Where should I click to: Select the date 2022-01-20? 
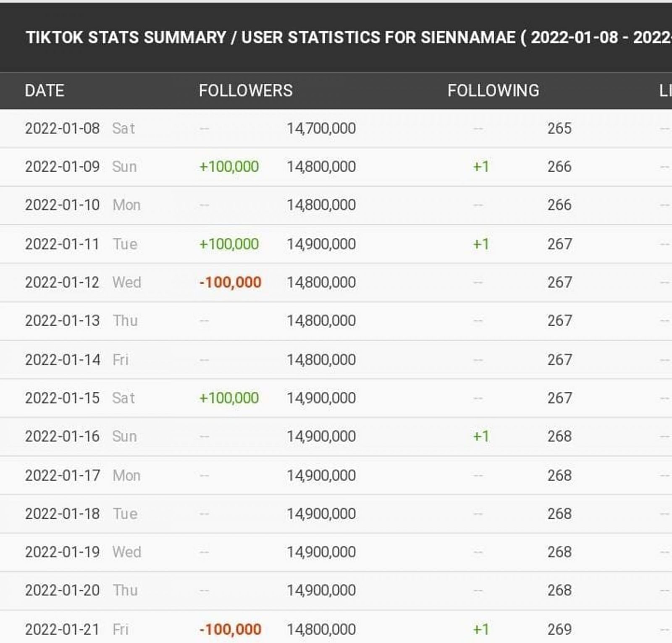[63, 591]
